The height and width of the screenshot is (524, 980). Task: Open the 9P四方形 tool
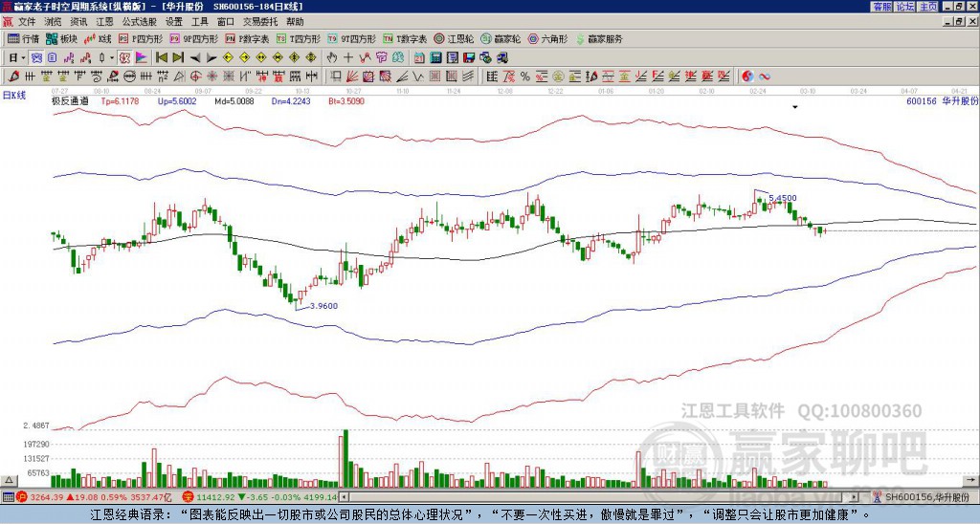[193, 38]
